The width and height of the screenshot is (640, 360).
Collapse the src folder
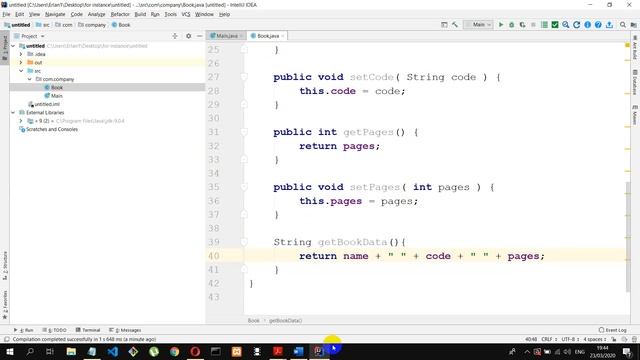click(21, 71)
